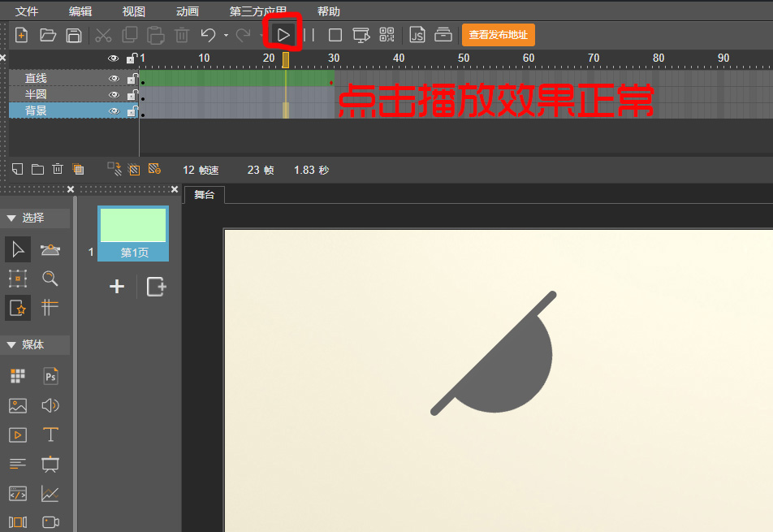Open the 帮助 menu
Screen dimensions: 773x532
tap(328, 11)
